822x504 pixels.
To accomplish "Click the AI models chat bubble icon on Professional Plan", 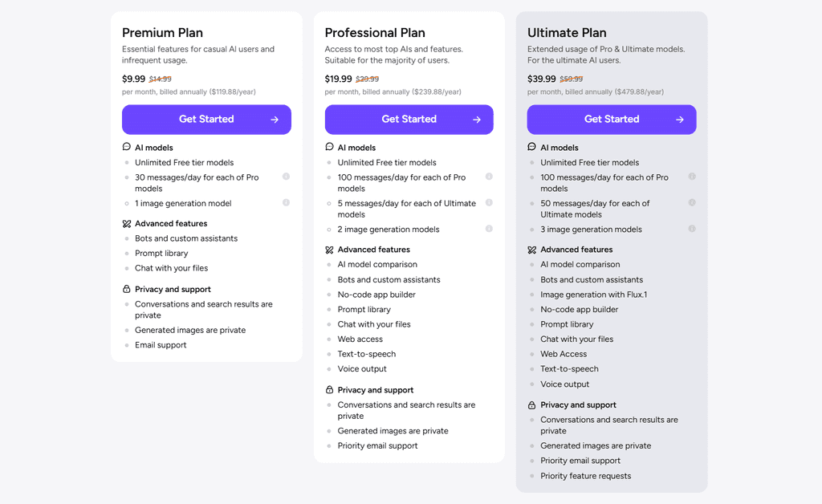I will (329, 147).
